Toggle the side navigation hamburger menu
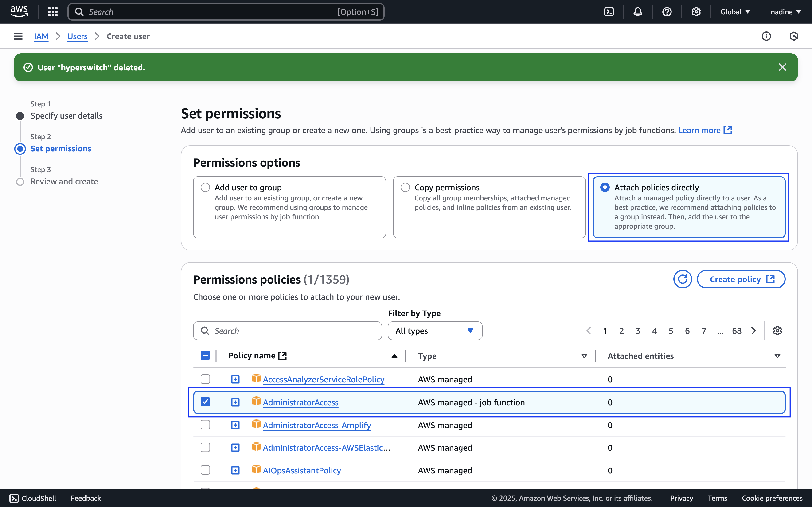 coord(18,36)
